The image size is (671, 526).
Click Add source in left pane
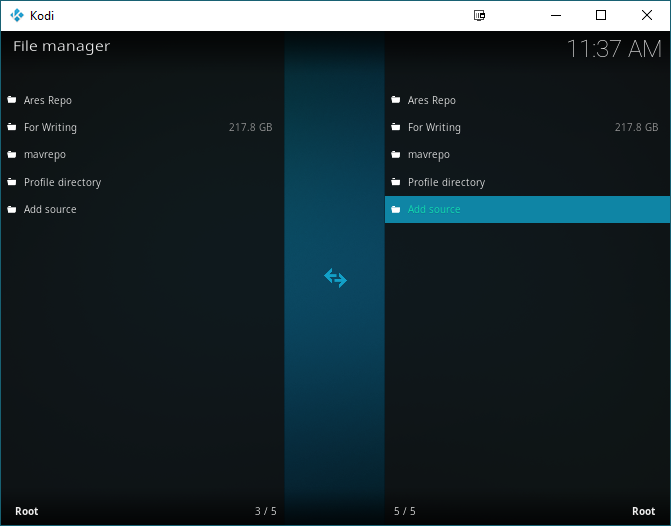143,209
